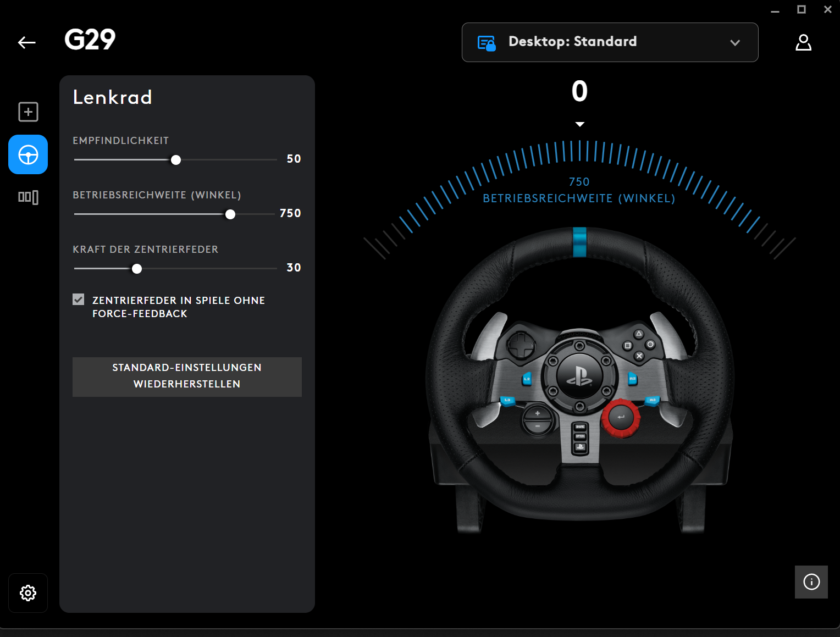840x637 pixels.
Task: Click the red rotary dial on wheel
Action: point(621,418)
